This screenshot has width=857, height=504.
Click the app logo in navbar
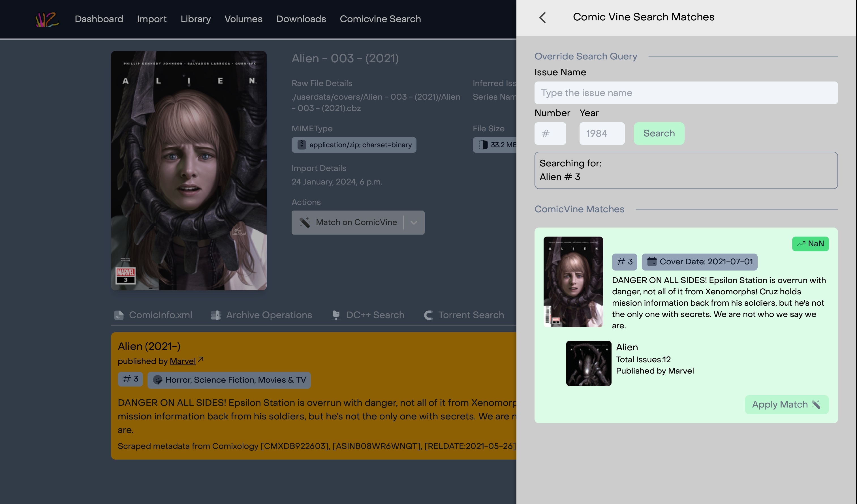47,19
